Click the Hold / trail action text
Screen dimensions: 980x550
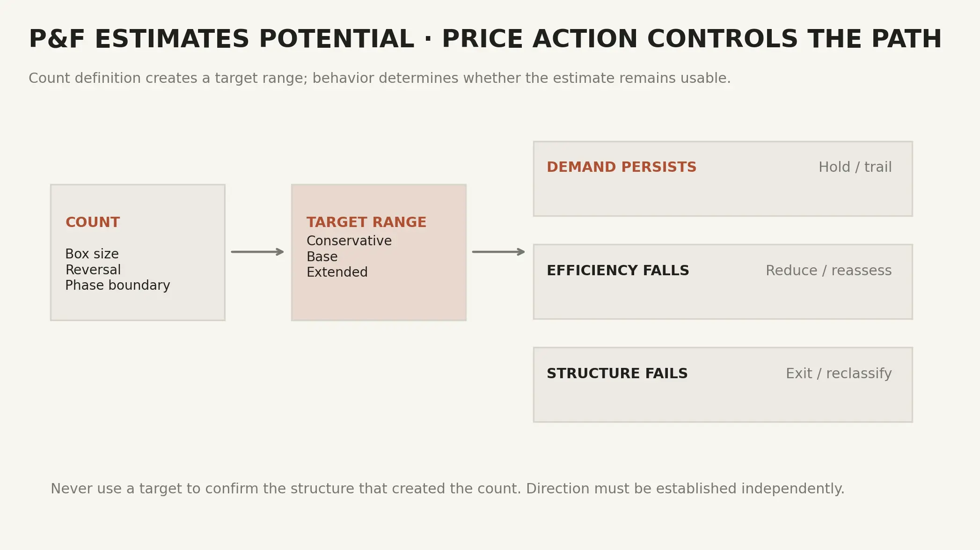point(855,167)
